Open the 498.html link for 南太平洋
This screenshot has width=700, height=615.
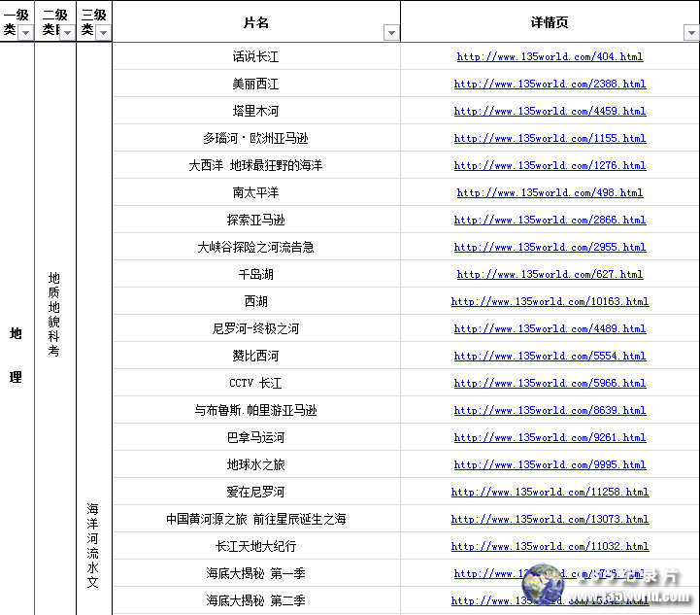pyautogui.click(x=550, y=193)
